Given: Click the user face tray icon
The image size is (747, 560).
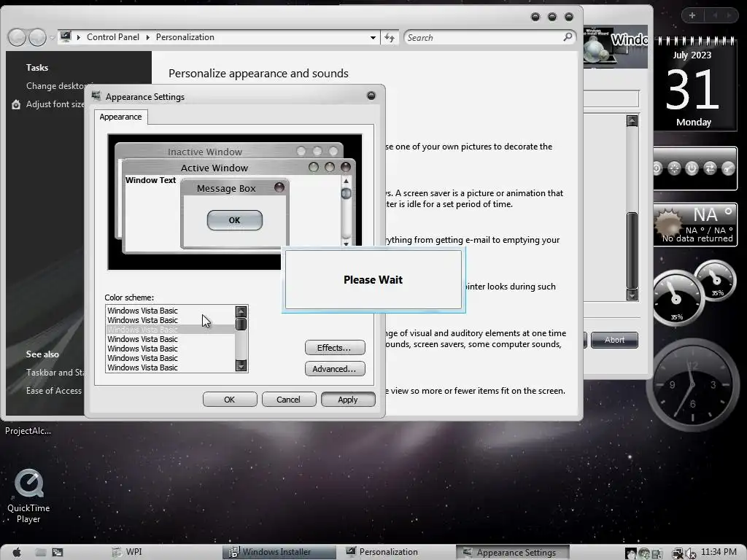Looking at the screenshot, I should (631, 553).
